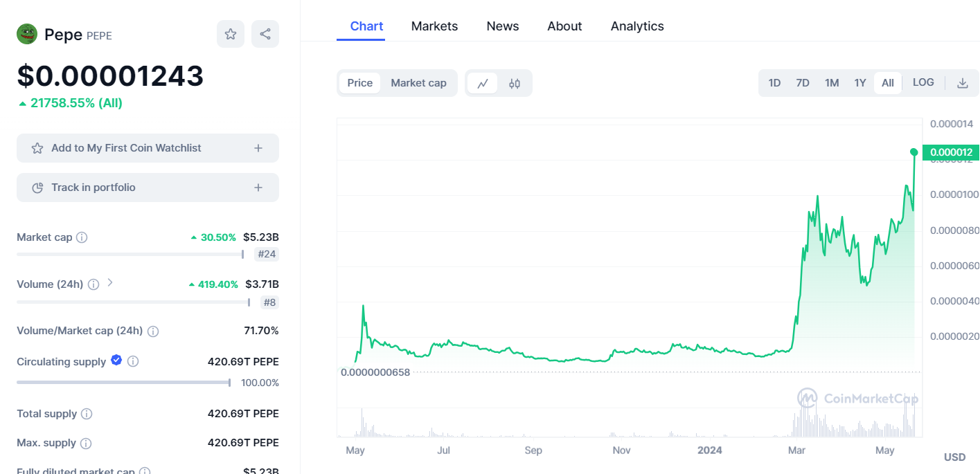The height and width of the screenshot is (474, 980).
Task: Click the 419.40% volume change
Action: pos(213,284)
